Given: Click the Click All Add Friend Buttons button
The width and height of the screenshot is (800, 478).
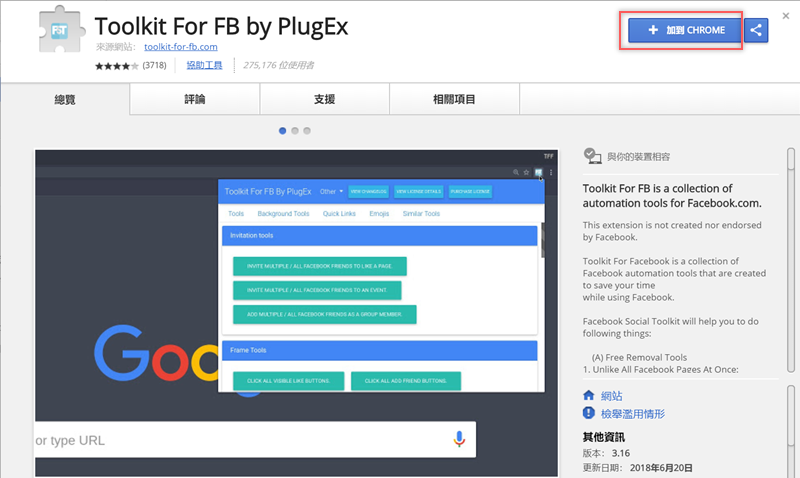Looking at the screenshot, I should pos(406,381).
